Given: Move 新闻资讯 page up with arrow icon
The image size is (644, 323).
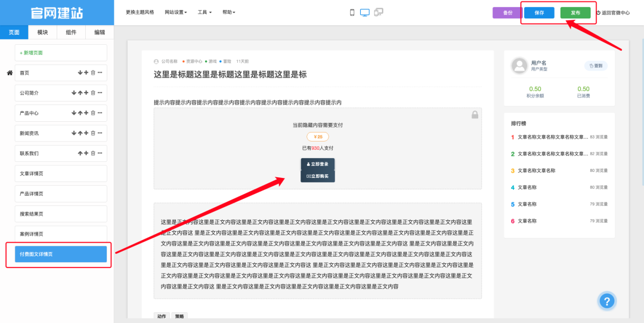Looking at the screenshot, I should pos(80,133).
